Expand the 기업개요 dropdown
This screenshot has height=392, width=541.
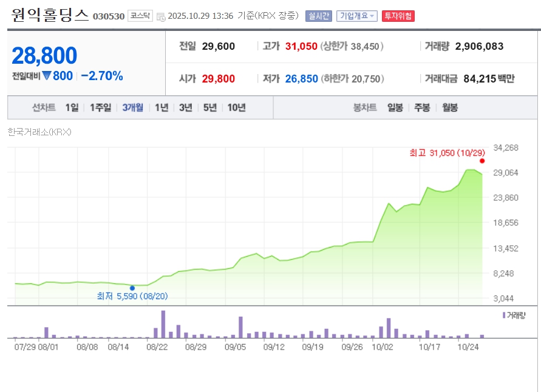pyautogui.click(x=357, y=16)
